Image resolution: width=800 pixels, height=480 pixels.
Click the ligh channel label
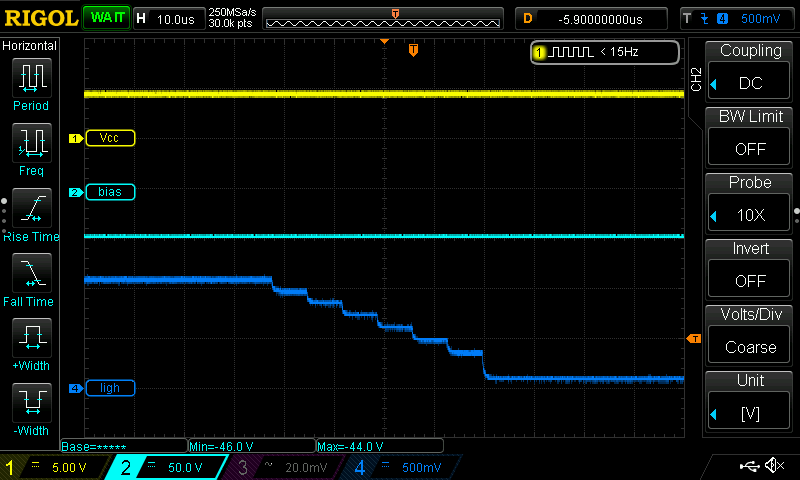click(x=110, y=388)
